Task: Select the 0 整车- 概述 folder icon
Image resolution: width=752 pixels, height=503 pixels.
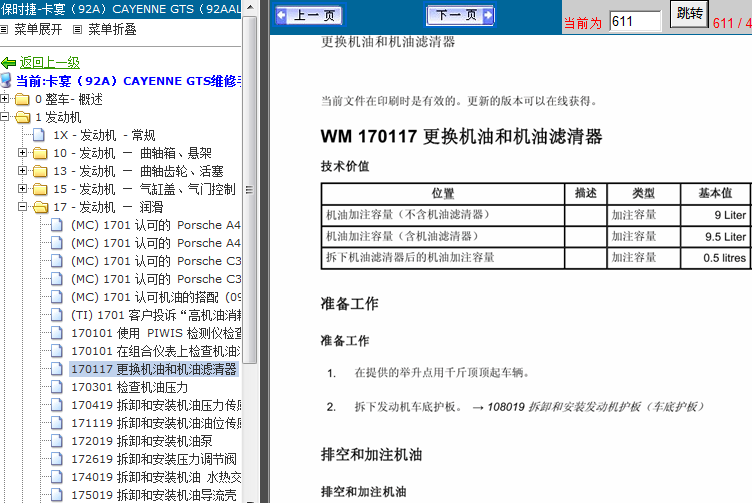Action: (x=22, y=99)
